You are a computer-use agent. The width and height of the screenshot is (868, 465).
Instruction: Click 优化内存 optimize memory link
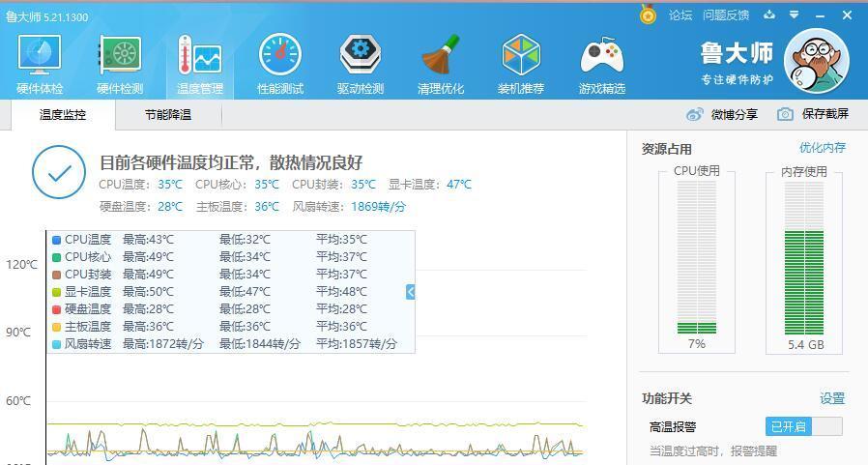[823, 147]
